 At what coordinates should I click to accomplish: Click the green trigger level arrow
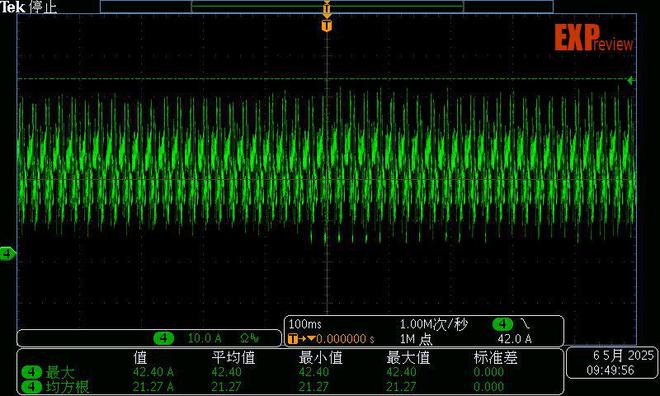[x=631, y=80]
